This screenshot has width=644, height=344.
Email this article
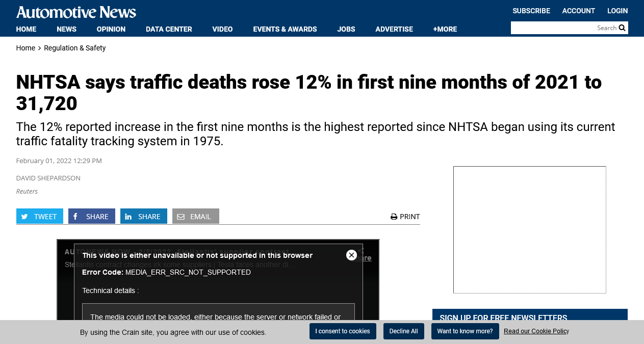coord(196,217)
